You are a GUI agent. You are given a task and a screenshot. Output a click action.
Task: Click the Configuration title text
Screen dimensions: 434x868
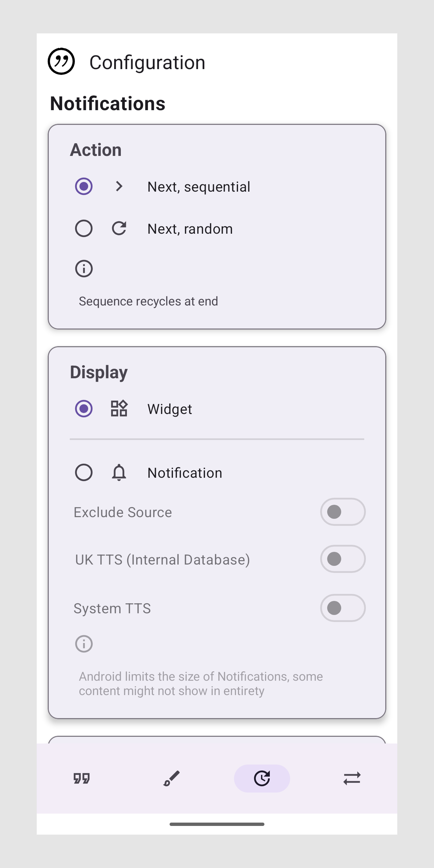[x=147, y=63]
